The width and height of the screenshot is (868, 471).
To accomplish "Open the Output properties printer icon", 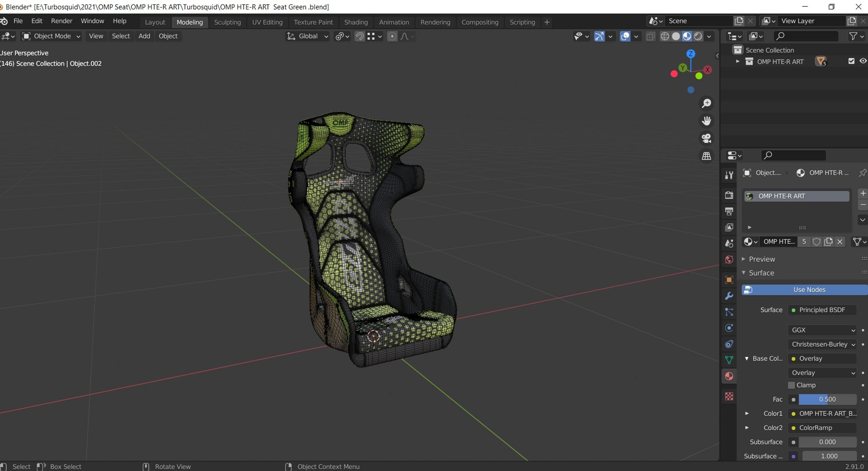I will click(x=729, y=211).
